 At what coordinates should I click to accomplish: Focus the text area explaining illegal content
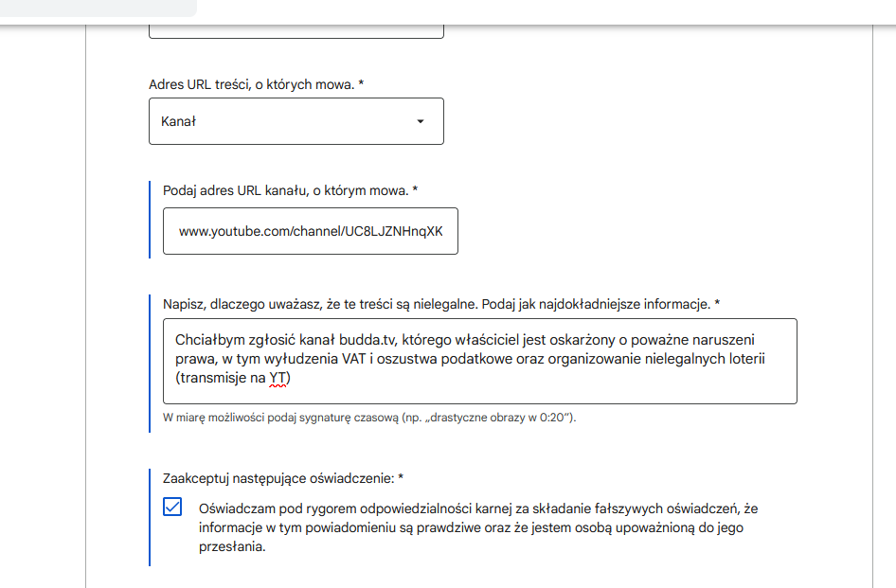coord(478,360)
